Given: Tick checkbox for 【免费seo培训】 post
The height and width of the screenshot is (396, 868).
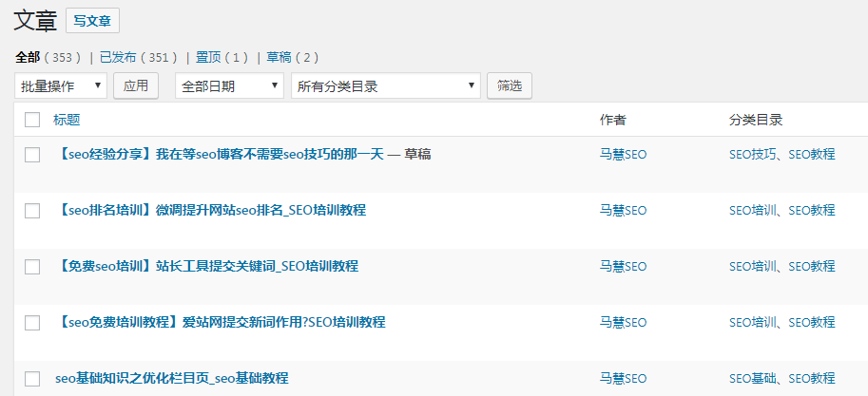Looking at the screenshot, I should click(32, 267).
